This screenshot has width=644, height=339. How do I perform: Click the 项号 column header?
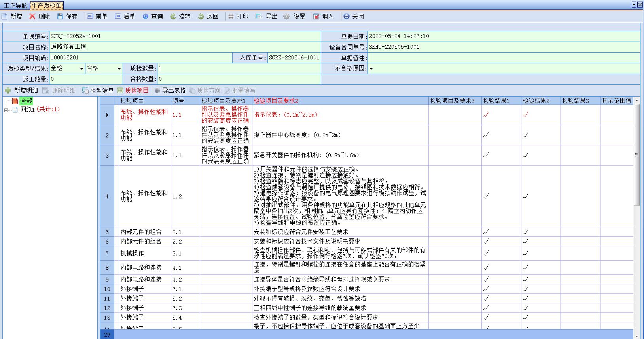(186, 101)
